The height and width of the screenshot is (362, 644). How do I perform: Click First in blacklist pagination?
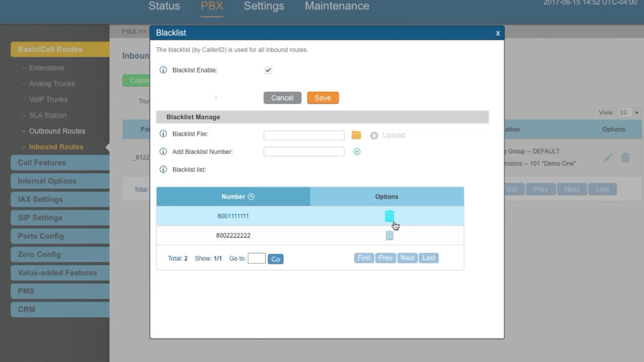[364, 258]
